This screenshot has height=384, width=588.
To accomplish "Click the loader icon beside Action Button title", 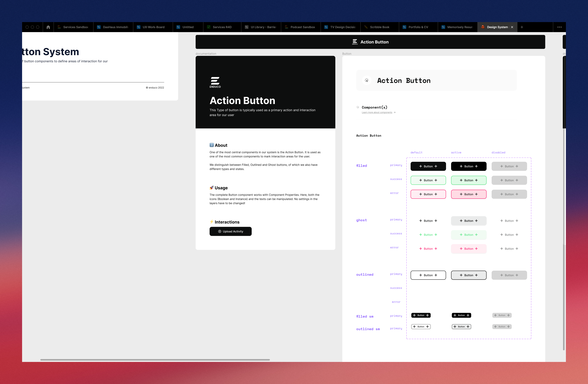I will pyautogui.click(x=367, y=80).
